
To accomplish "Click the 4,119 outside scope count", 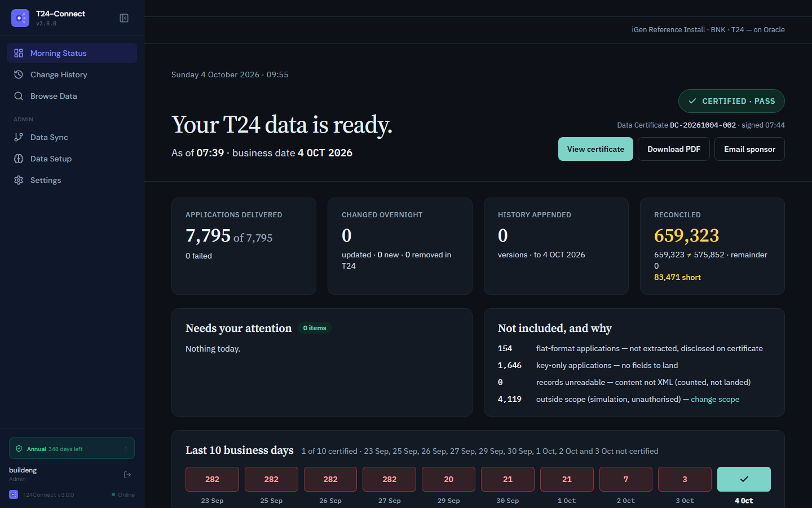I will click(x=510, y=399).
